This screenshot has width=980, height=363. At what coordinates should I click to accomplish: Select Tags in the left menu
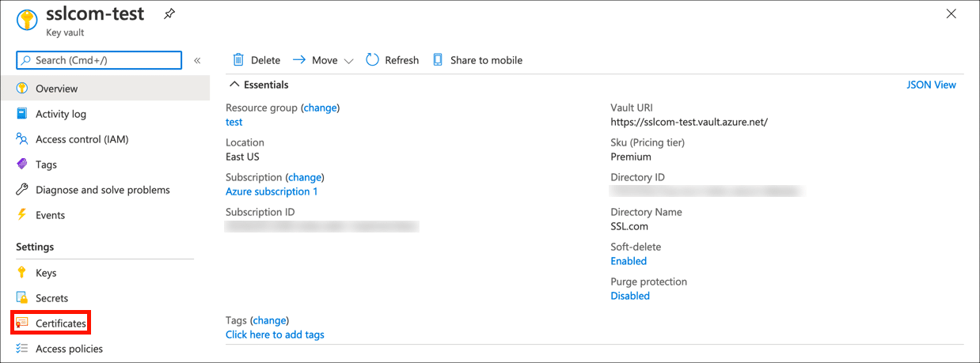click(46, 164)
